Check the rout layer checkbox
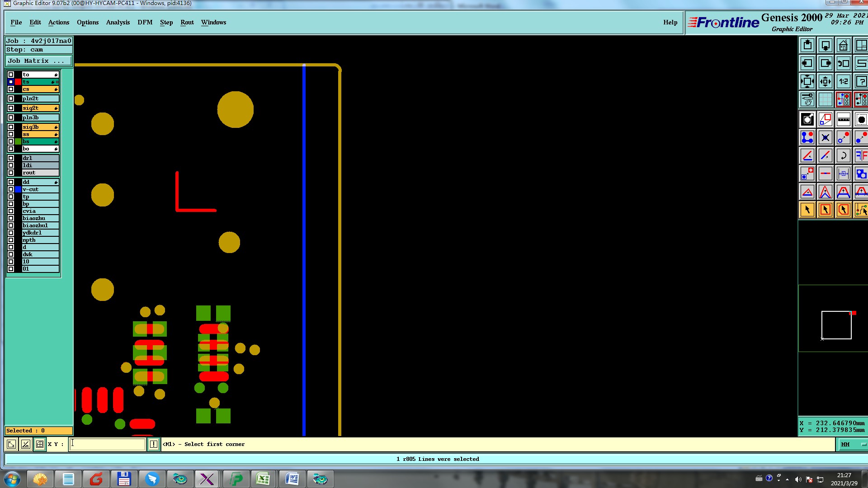 pos(11,173)
